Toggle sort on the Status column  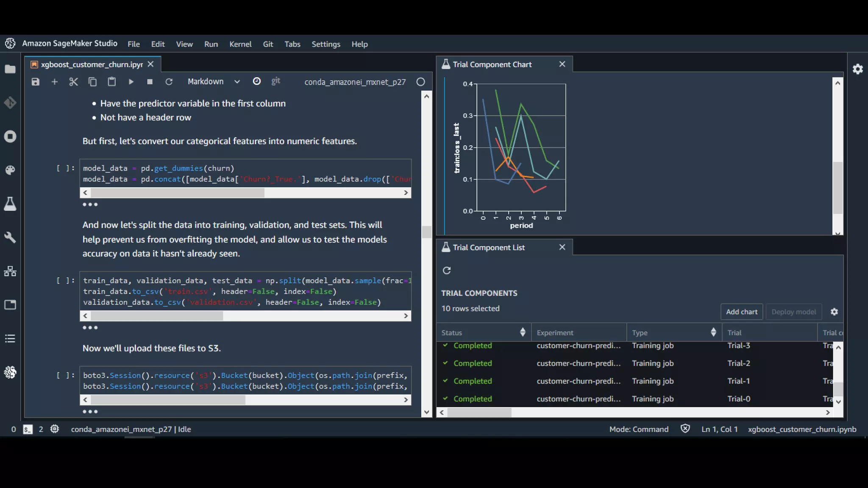522,333
